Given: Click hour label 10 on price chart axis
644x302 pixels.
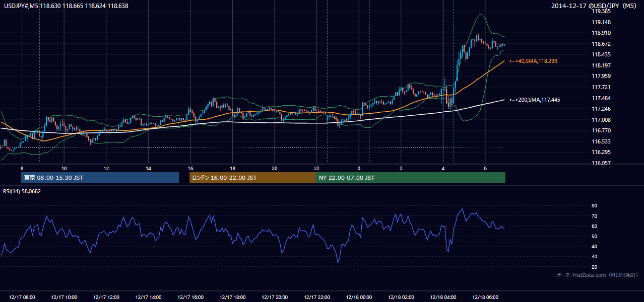Looking at the screenshot, I should tap(64, 168).
